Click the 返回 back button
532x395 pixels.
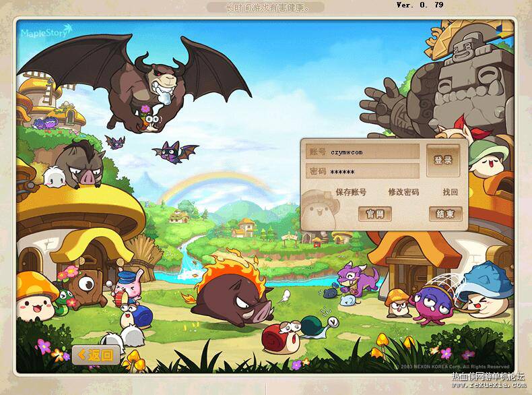96,355
